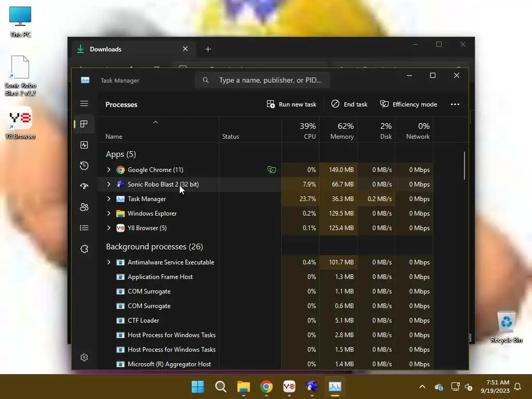Switch to Sonic Robo Blast 2 in taskbar
This screenshot has height=399, width=532.
(x=312, y=387)
